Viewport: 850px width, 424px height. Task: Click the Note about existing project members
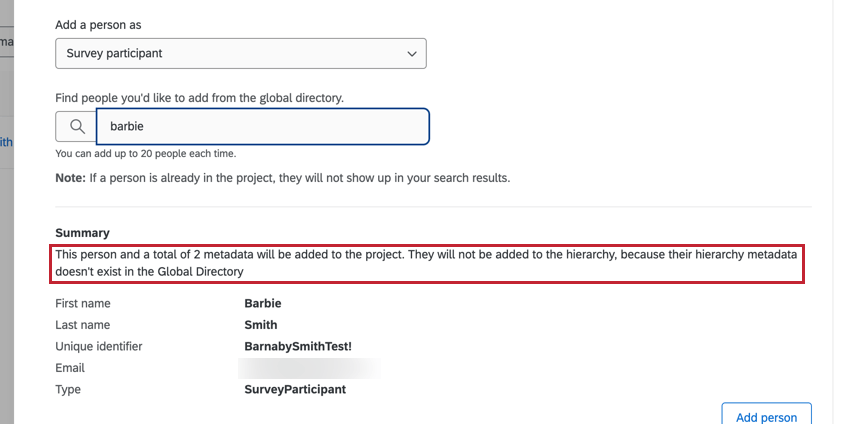(x=283, y=178)
